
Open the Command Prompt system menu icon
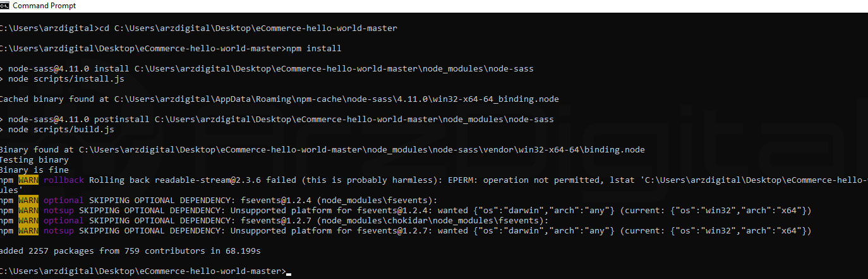coord(4,5)
